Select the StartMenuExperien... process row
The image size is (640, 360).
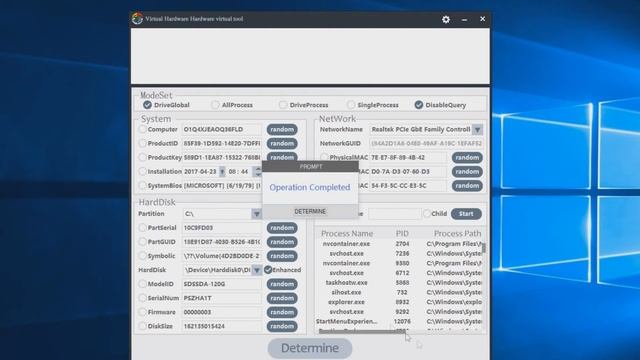(399, 321)
